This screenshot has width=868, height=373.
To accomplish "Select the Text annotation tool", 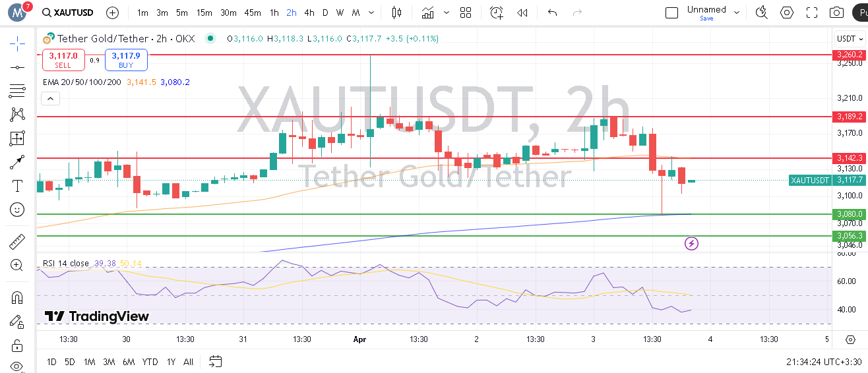I will tap(17, 185).
